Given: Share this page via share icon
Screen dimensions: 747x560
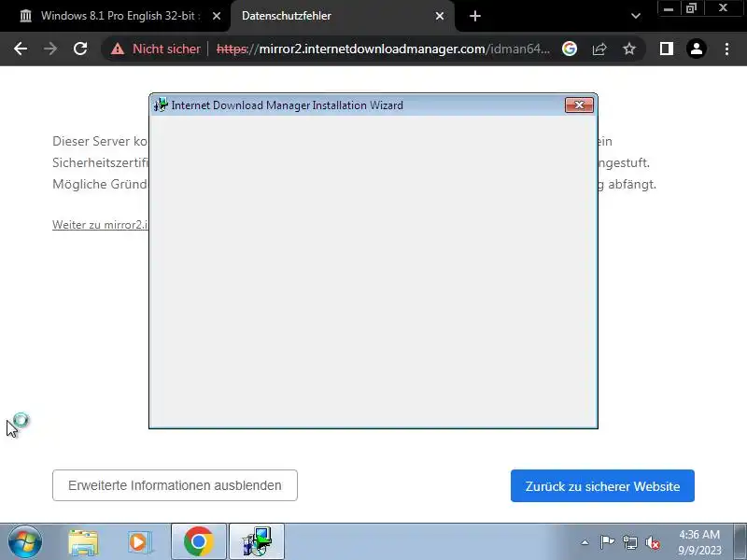Looking at the screenshot, I should coord(599,49).
